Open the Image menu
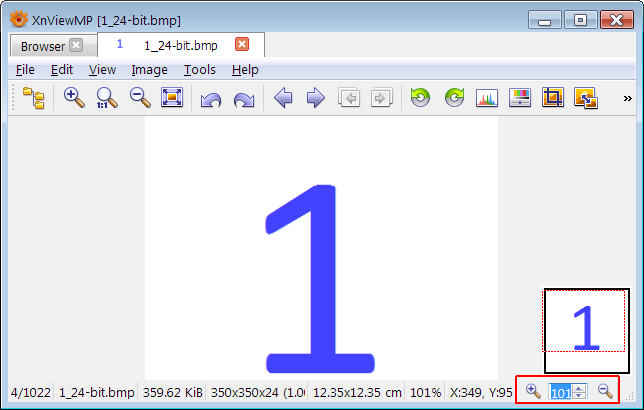Screen dimensions: 644x410 point(149,70)
